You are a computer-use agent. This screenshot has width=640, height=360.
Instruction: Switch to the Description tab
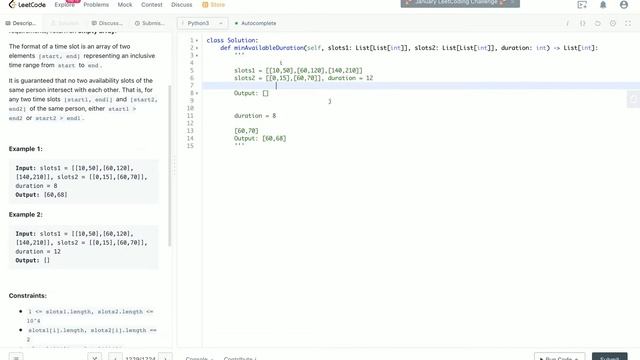[21, 23]
